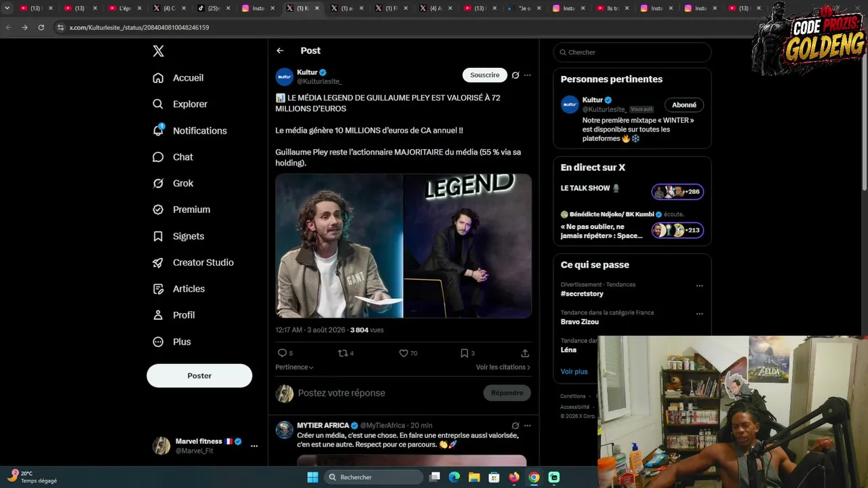The height and width of the screenshot is (488, 868).
Task: Repost the Kultur post
Action: (x=342, y=353)
